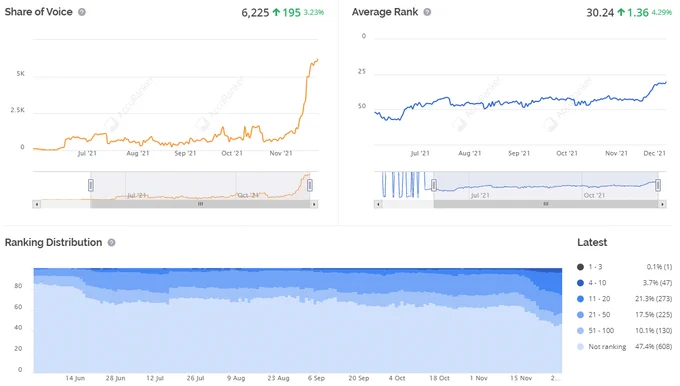Click the 10.1% (130) legend value
The height and width of the screenshot is (386, 680).
pos(654,331)
